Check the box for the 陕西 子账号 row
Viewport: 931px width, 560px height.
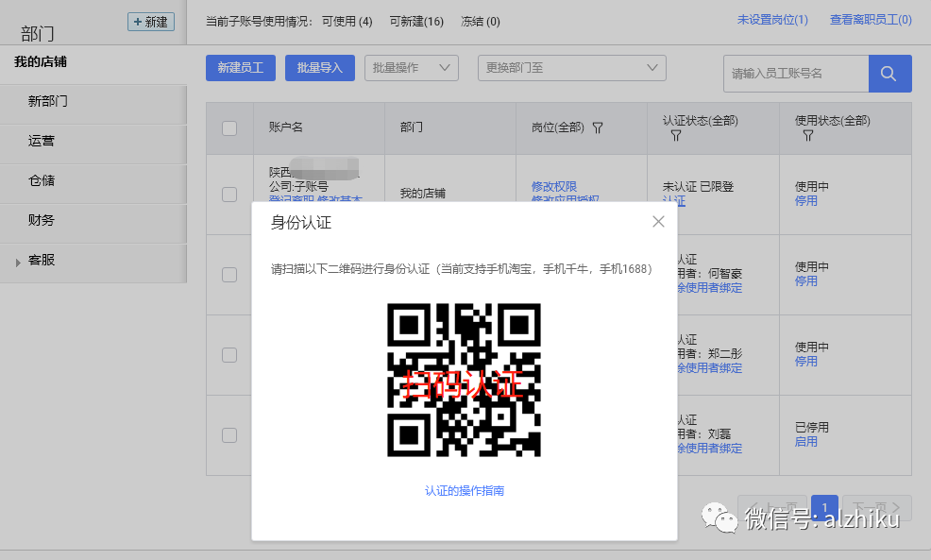[x=229, y=195]
